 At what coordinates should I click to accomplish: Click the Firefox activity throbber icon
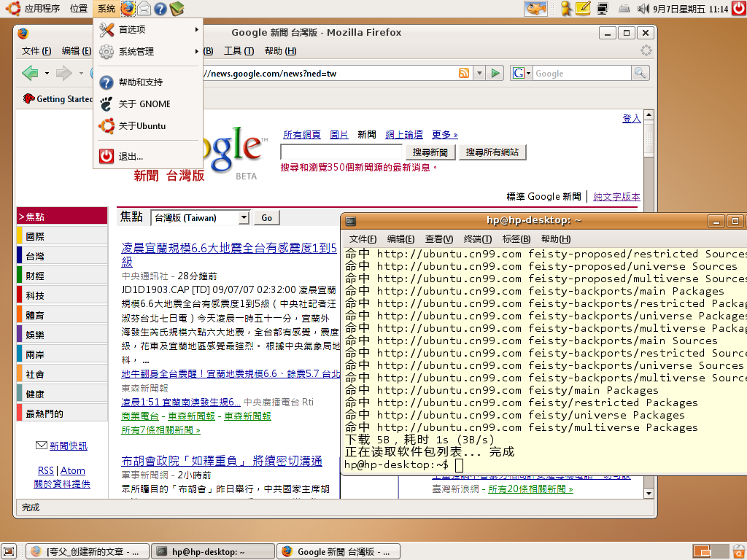[x=646, y=50]
